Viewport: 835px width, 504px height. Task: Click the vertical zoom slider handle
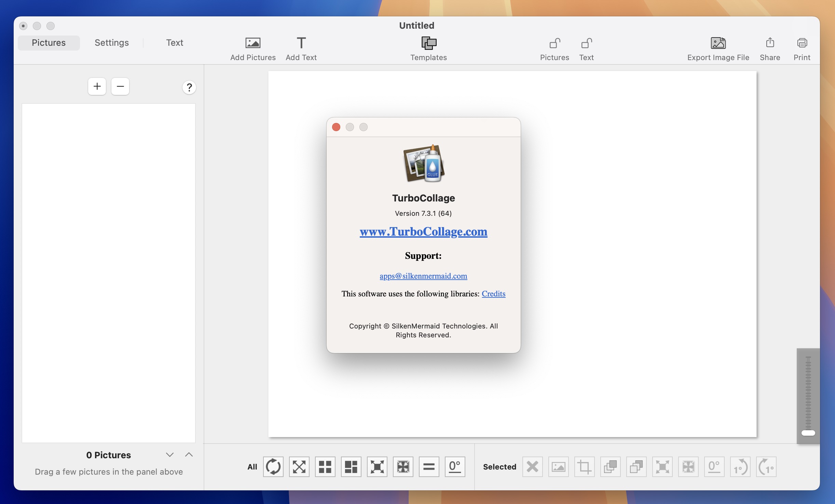[808, 433]
